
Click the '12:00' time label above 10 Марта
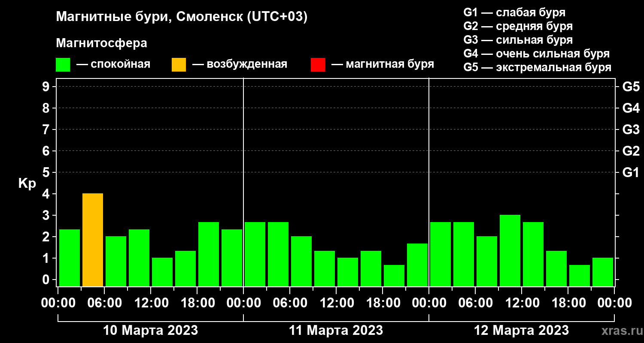click(151, 303)
